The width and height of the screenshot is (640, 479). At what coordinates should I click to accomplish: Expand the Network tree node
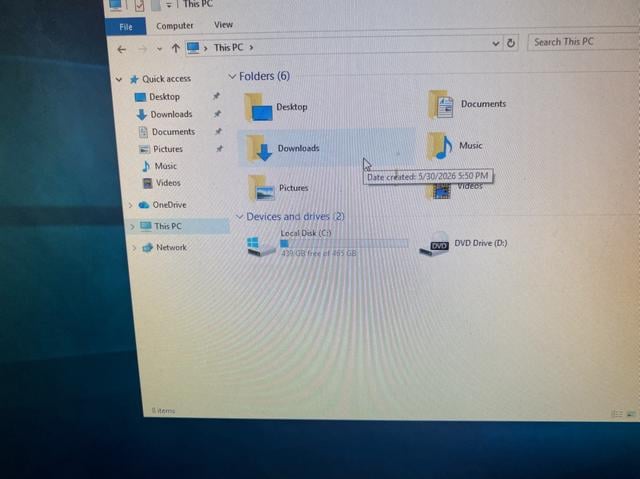[x=134, y=248]
